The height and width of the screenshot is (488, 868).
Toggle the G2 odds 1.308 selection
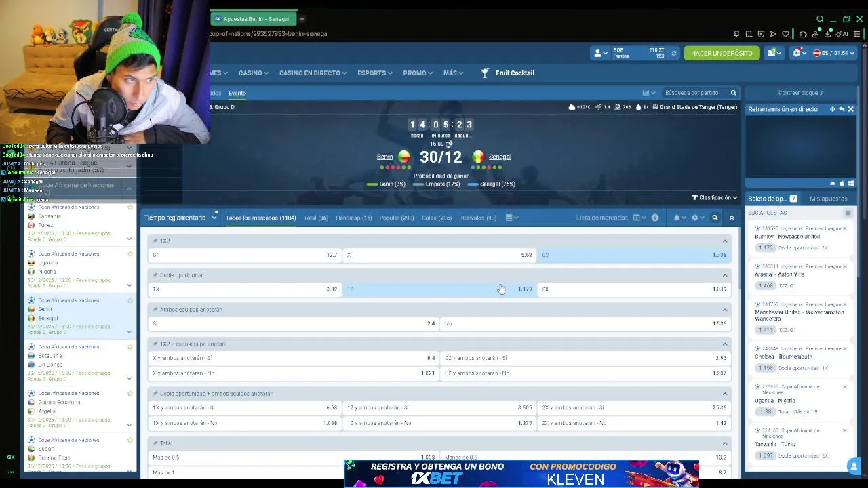click(x=634, y=255)
